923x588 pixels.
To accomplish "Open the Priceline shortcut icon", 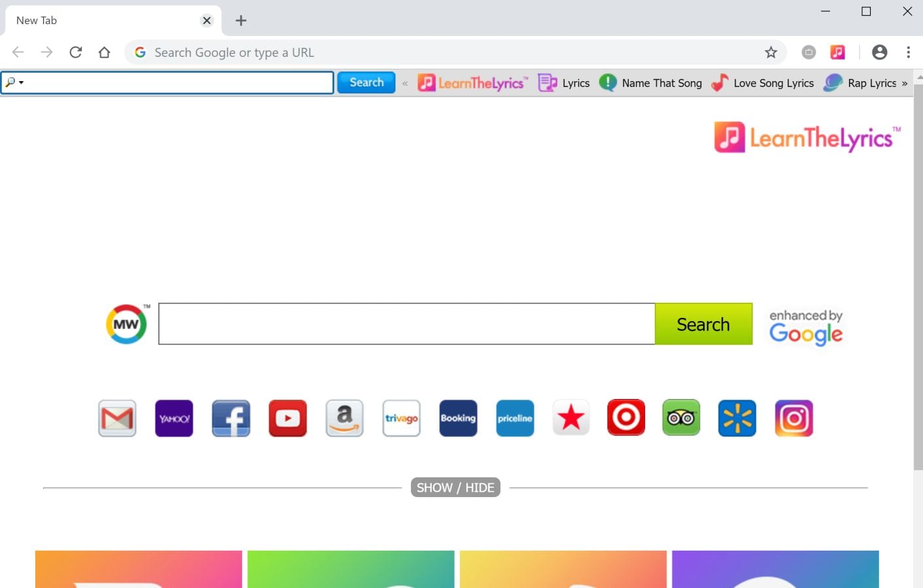I will click(x=515, y=418).
